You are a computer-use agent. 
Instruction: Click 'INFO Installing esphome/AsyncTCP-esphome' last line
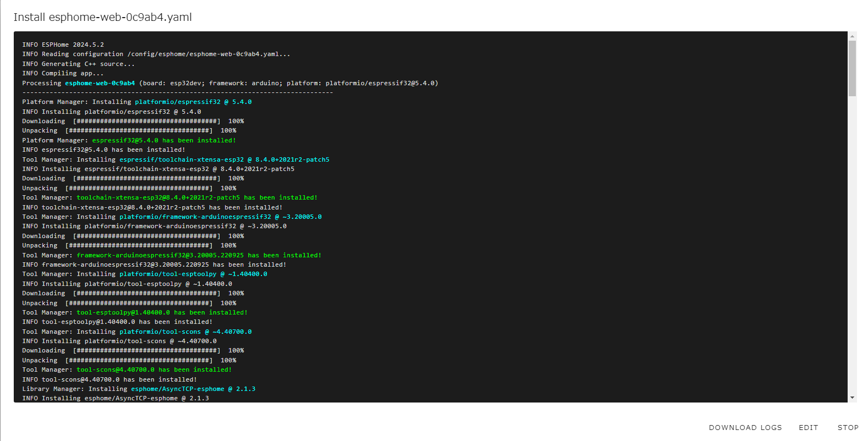(x=116, y=398)
